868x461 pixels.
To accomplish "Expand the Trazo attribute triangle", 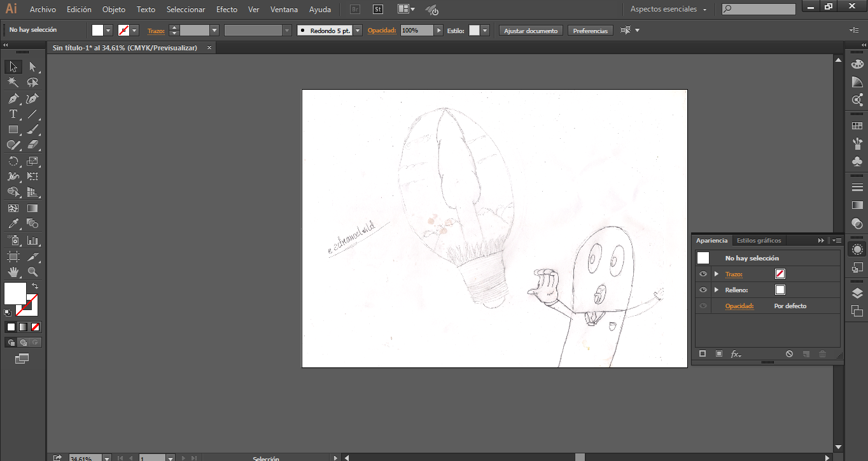I will coord(717,274).
